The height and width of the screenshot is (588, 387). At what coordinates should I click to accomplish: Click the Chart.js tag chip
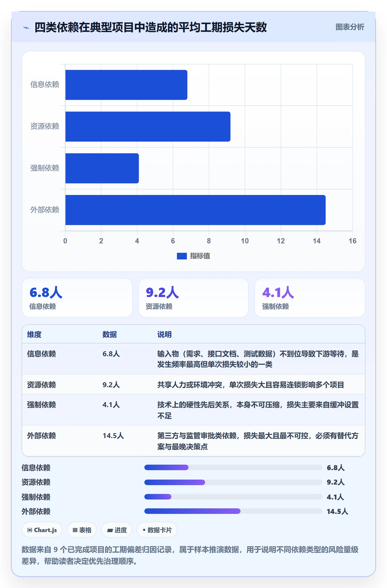42,530
